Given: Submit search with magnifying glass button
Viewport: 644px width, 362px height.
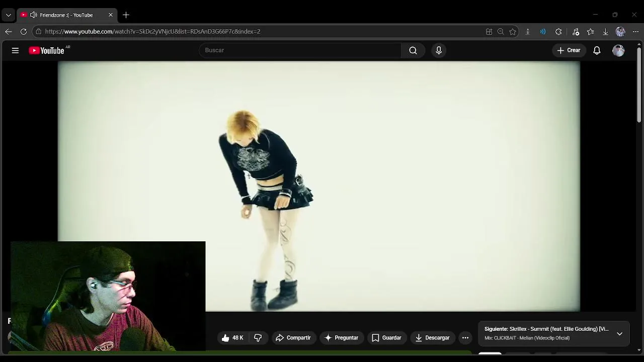Looking at the screenshot, I should click(413, 50).
